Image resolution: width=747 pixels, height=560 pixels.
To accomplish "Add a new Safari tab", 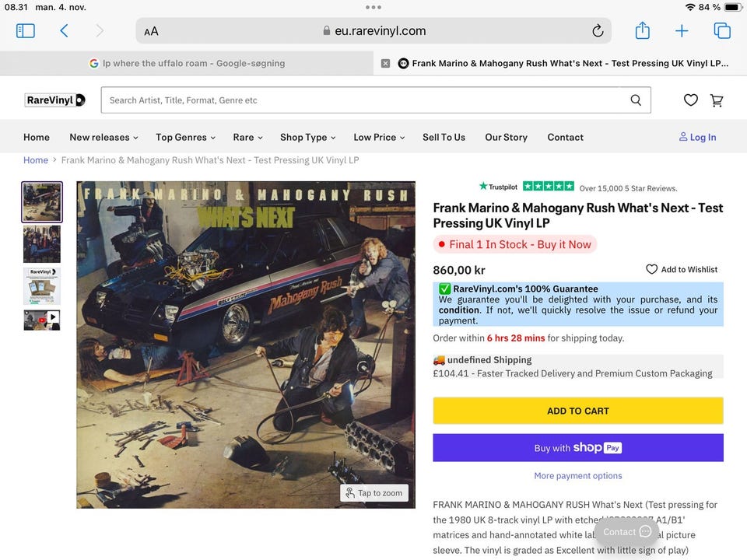I will coord(682,31).
